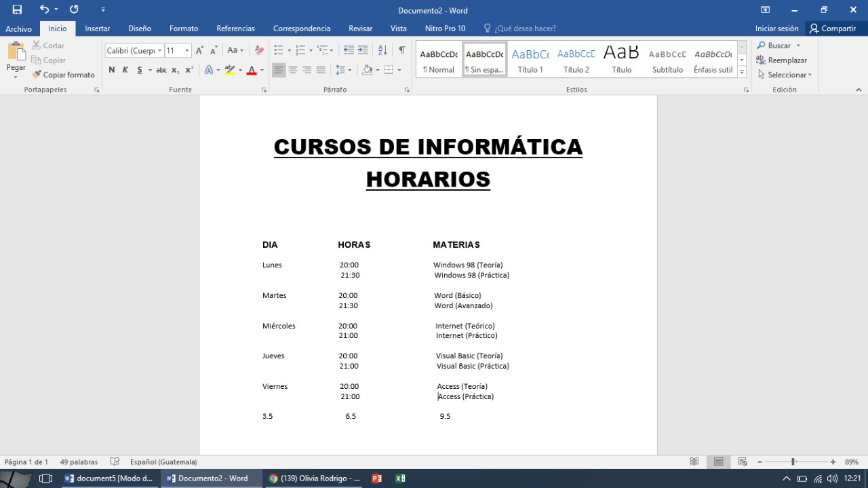Viewport: 868px width, 488px height.
Task: Click the Sort A-Z icon
Action: [382, 50]
